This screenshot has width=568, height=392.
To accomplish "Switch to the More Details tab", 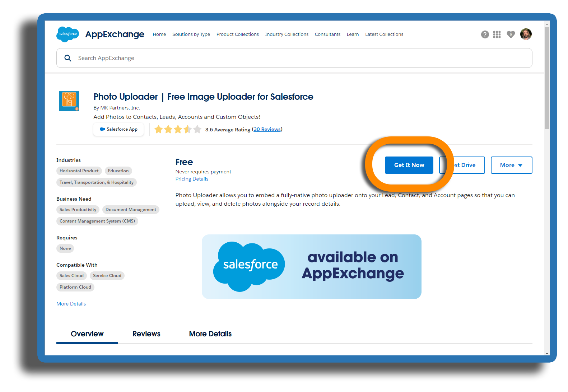I will tap(210, 334).
